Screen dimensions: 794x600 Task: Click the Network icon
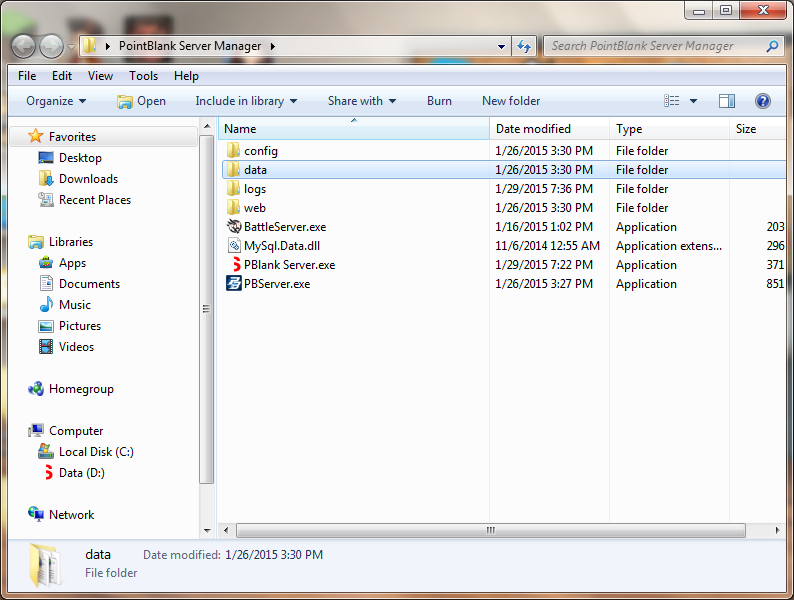(35, 514)
